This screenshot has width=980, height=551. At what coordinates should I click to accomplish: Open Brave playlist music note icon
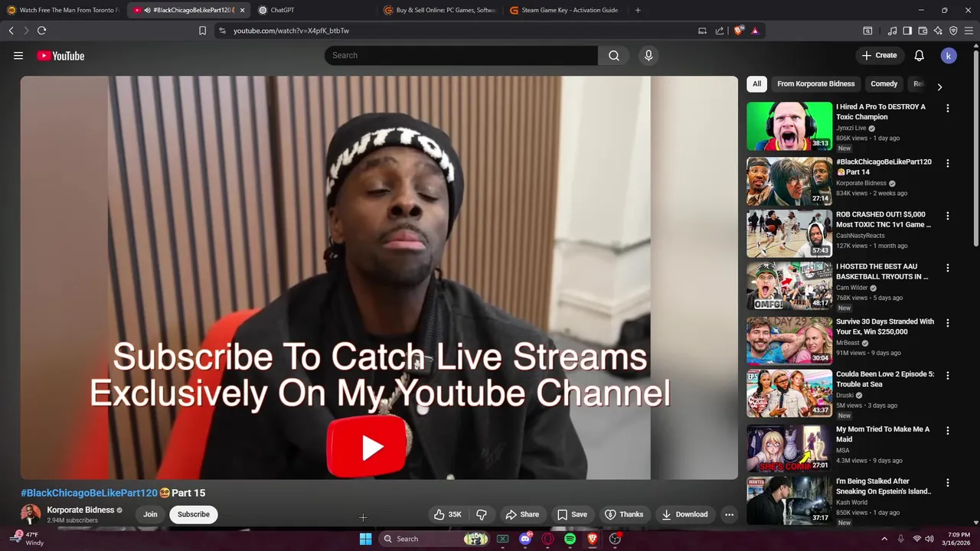pyautogui.click(x=892, y=31)
